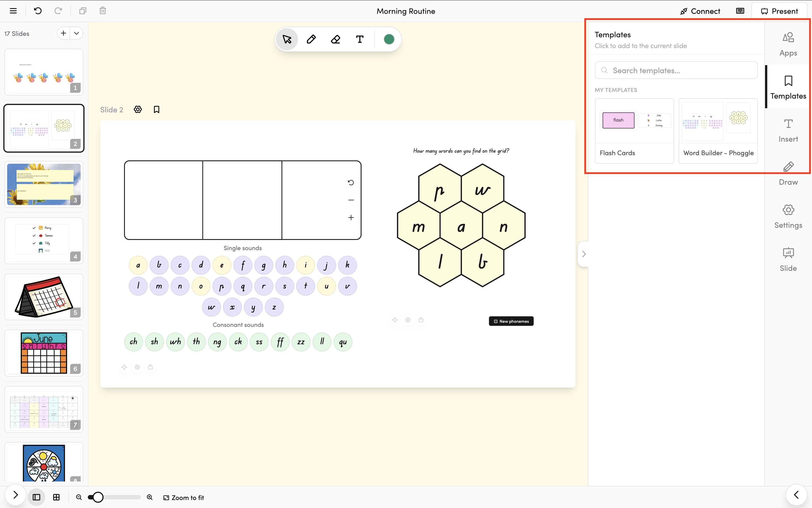Click the Present button
Viewport: 812px width, 508px height.
pos(779,11)
